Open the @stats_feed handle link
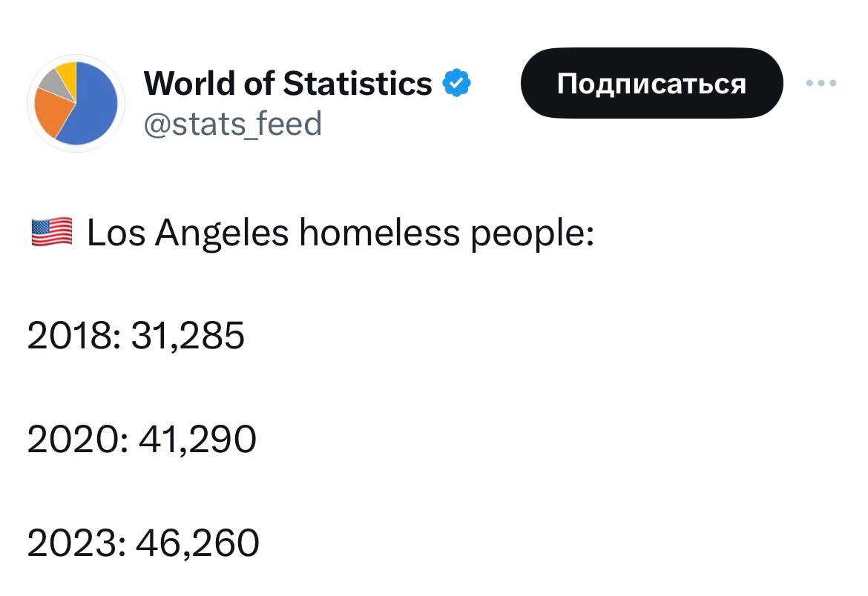This screenshot has height=596, width=868. [232, 123]
